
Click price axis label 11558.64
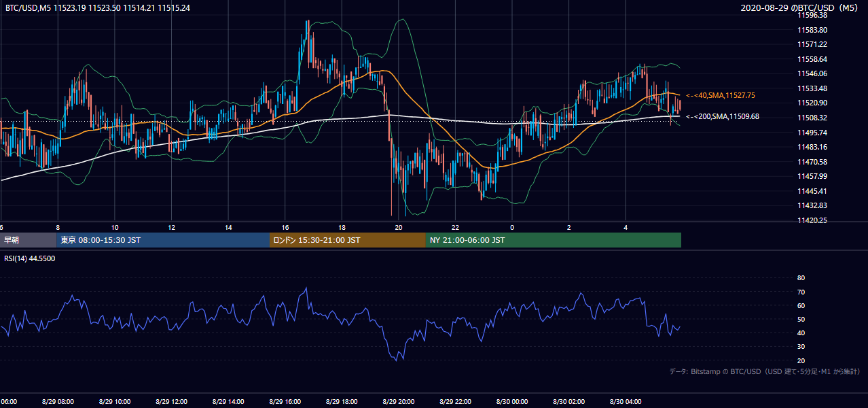[x=812, y=59]
